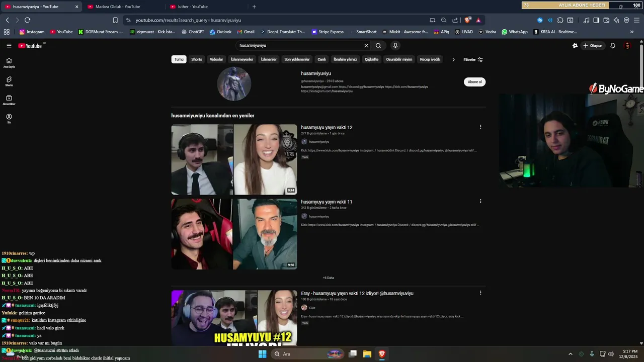Open the Windows Start button
The height and width of the screenshot is (362, 644).
262,354
